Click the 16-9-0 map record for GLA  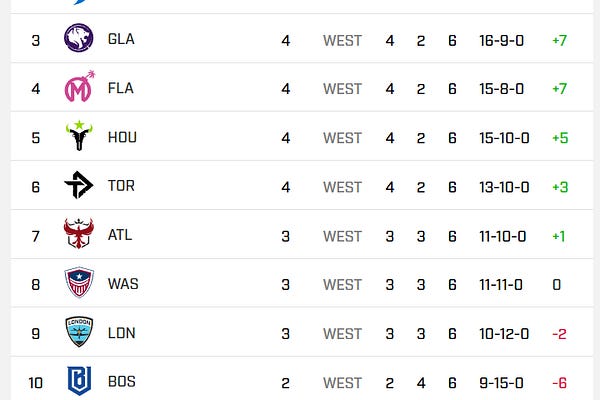tap(501, 40)
